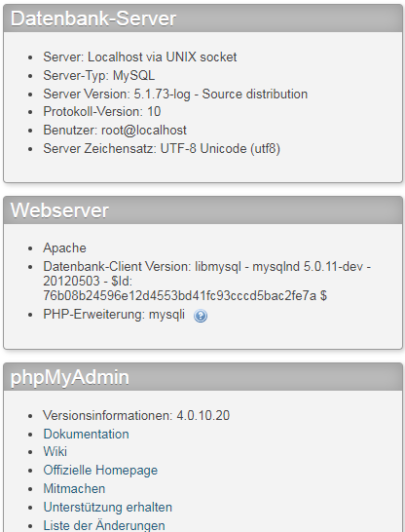Go to the Offizielle Homepage link
The image size is (405, 532).
coord(100,471)
